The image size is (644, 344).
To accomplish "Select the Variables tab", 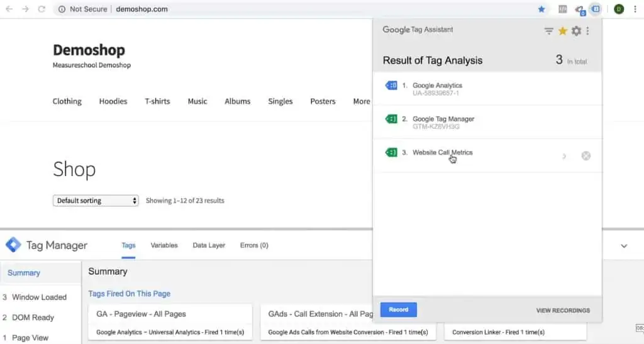I will [x=164, y=245].
